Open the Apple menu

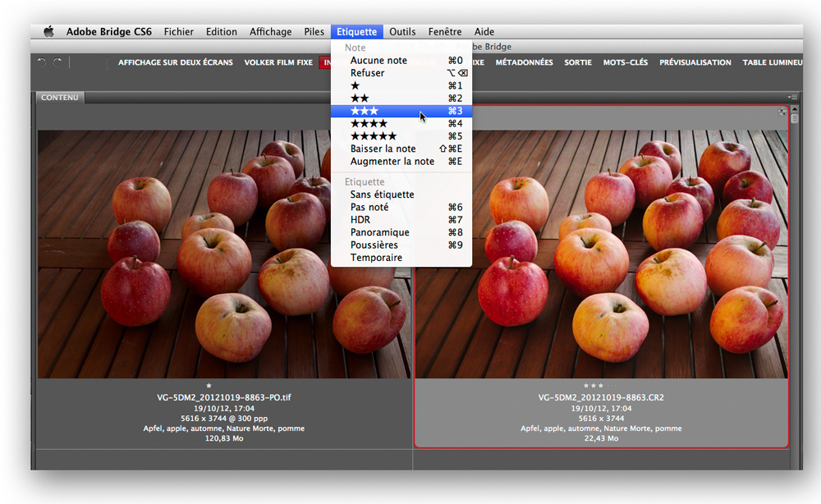(48, 31)
